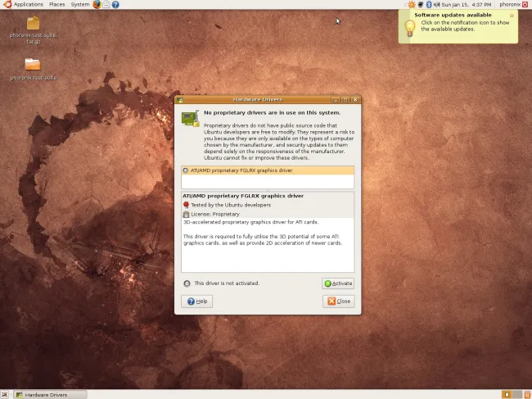Screen dimensions: 532x399
Task: Click the Bluetooth tray icon
Action: 429,4
